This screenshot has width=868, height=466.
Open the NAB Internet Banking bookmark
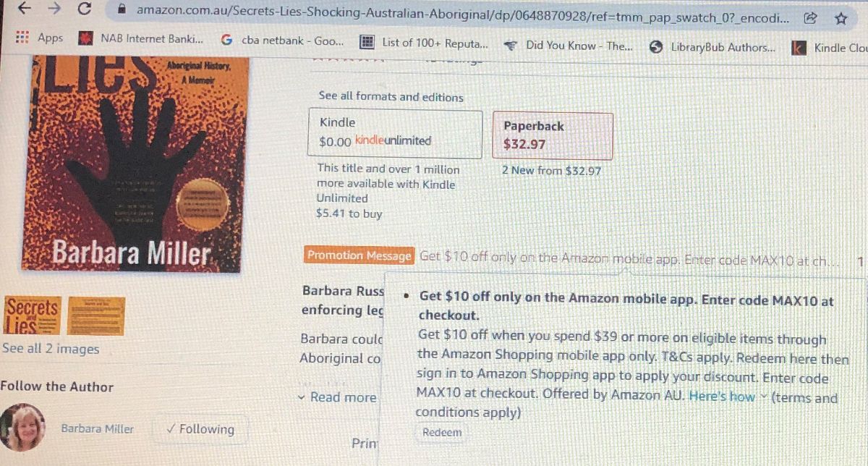click(x=142, y=39)
